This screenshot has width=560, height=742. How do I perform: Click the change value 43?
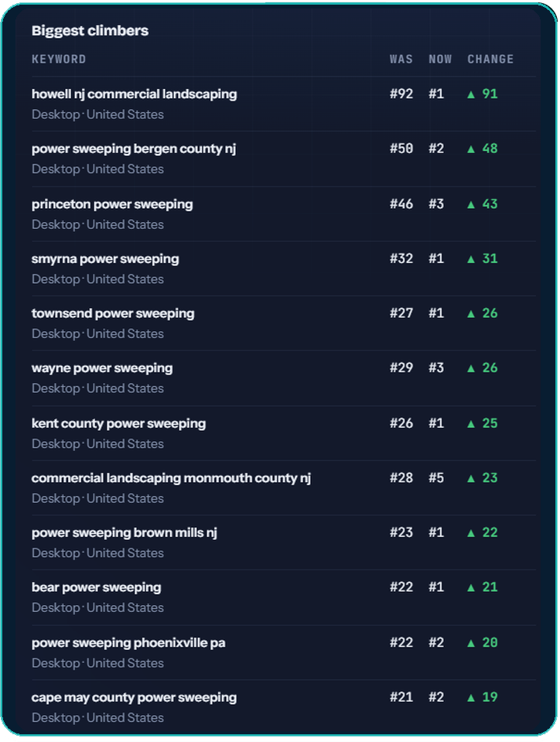(490, 204)
